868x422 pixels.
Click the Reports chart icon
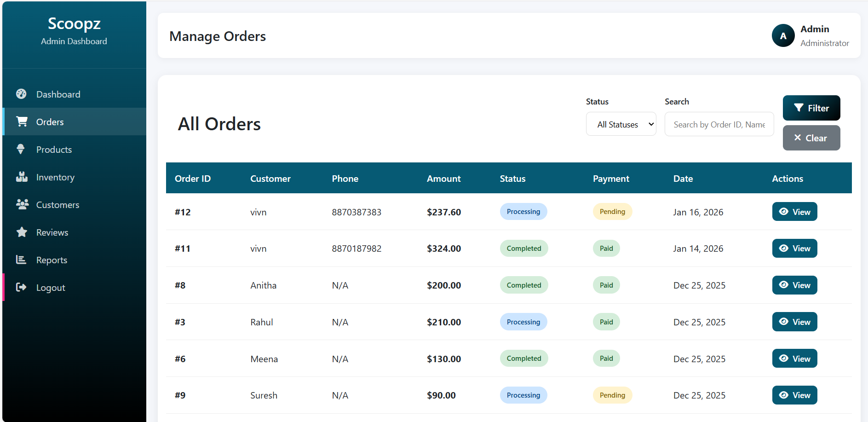tap(21, 260)
